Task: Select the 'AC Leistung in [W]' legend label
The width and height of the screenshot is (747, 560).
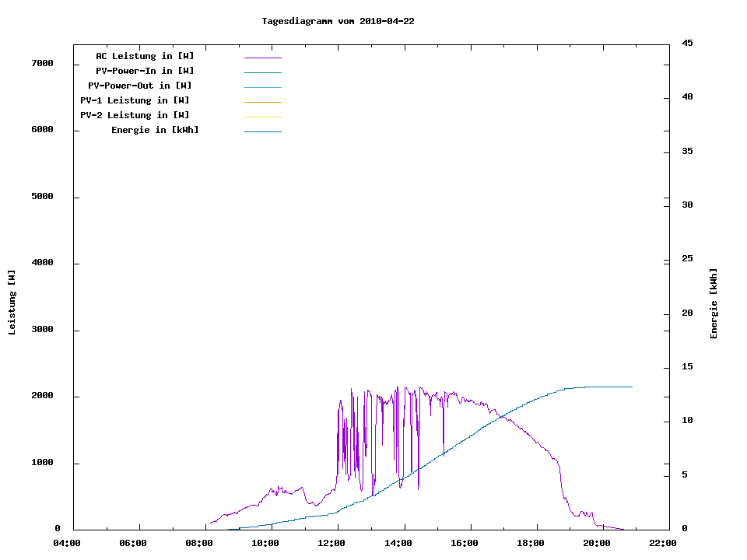Action: (x=145, y=56)
